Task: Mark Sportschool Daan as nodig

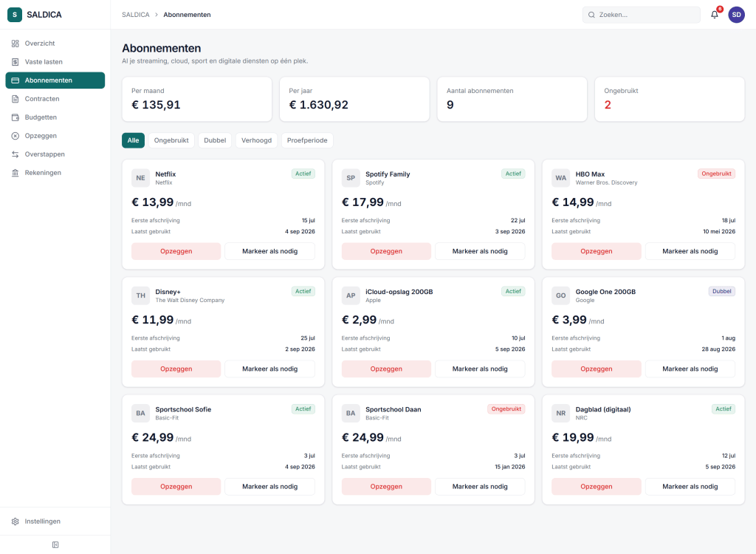Action: 480,487
